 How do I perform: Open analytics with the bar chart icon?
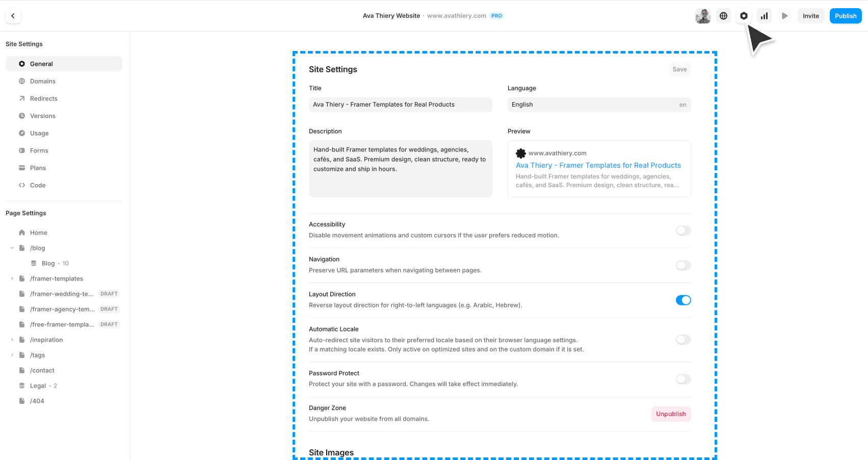click(764, 16)
